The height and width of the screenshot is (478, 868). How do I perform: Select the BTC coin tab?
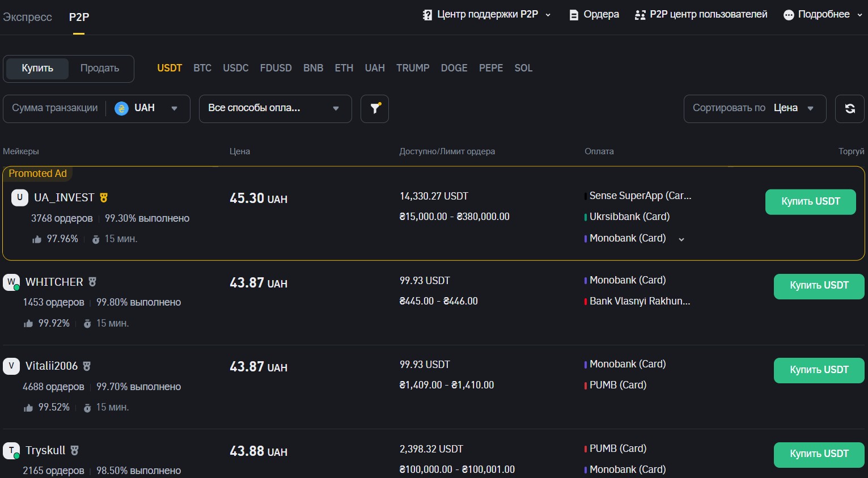click(x=202, y=68)
